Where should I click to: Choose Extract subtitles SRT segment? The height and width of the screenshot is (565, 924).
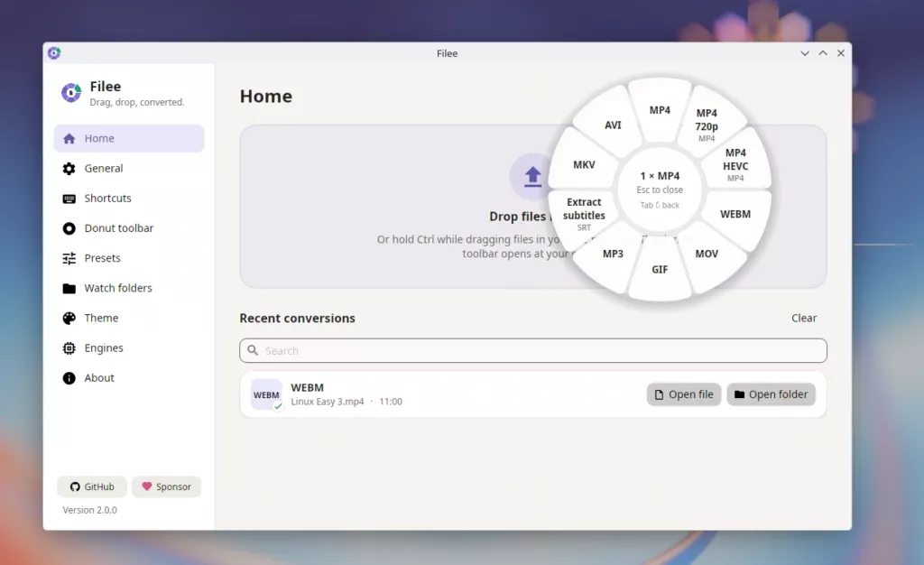[584, 215]
